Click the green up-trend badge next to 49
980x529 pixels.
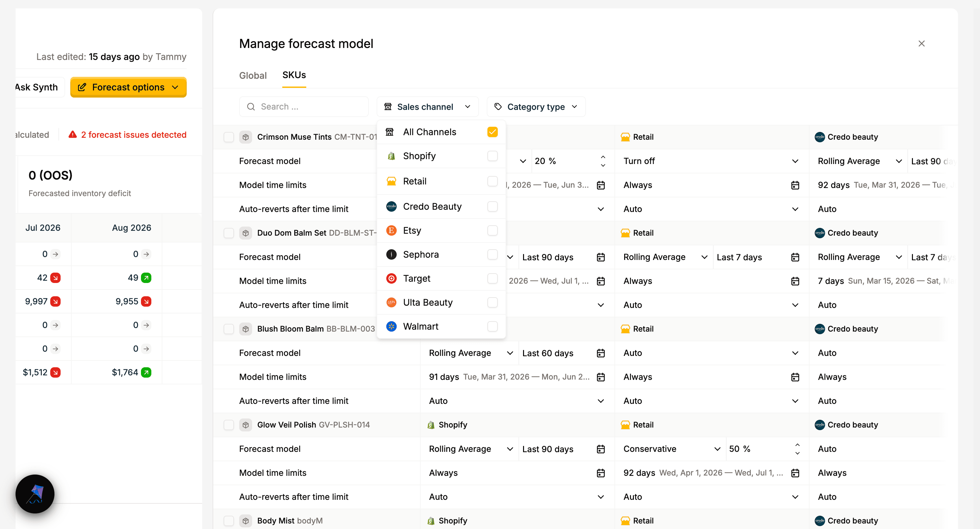(x=146, y=278)
